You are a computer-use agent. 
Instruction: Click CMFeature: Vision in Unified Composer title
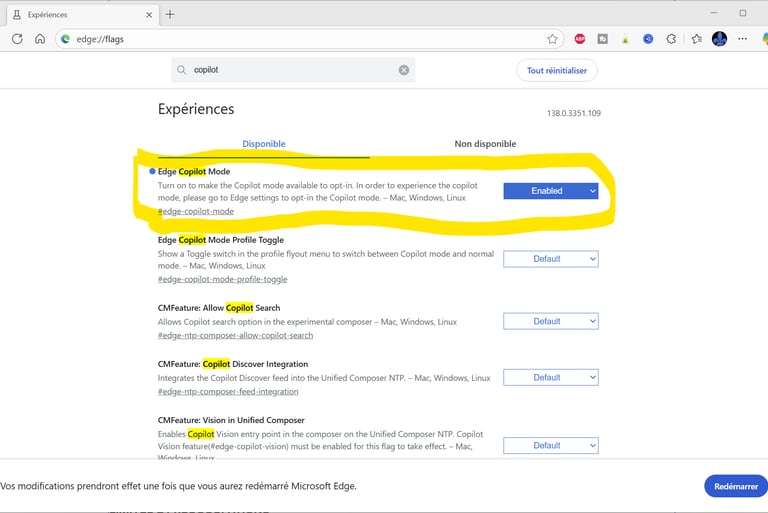click(x=231, y=420)
